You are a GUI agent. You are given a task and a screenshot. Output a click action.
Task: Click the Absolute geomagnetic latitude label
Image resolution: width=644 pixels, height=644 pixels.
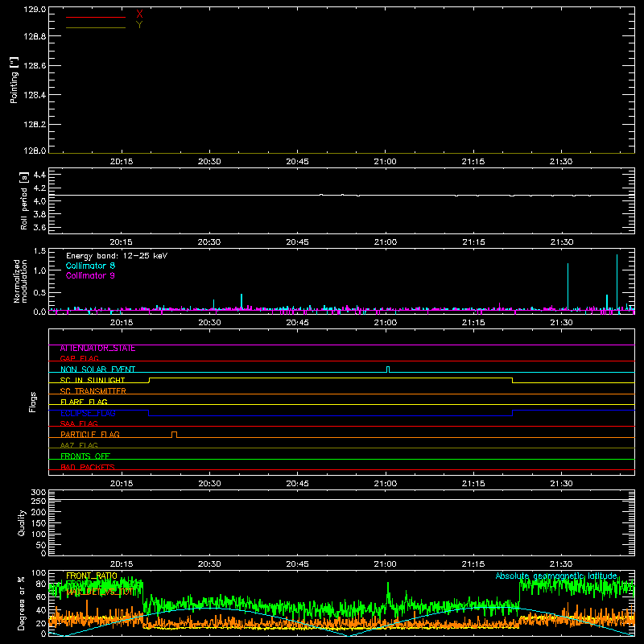[556, 576]
